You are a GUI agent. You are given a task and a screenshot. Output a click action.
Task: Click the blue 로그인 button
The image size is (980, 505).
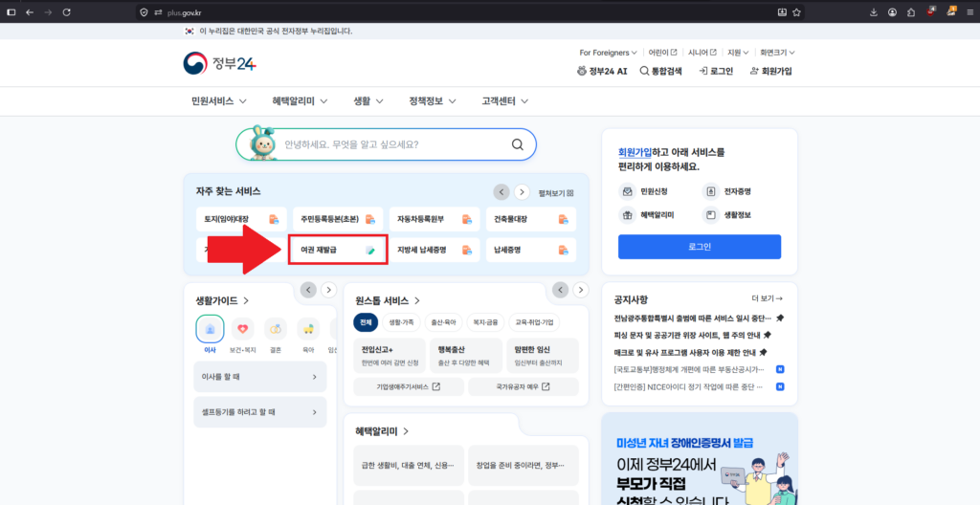(700, 247)
